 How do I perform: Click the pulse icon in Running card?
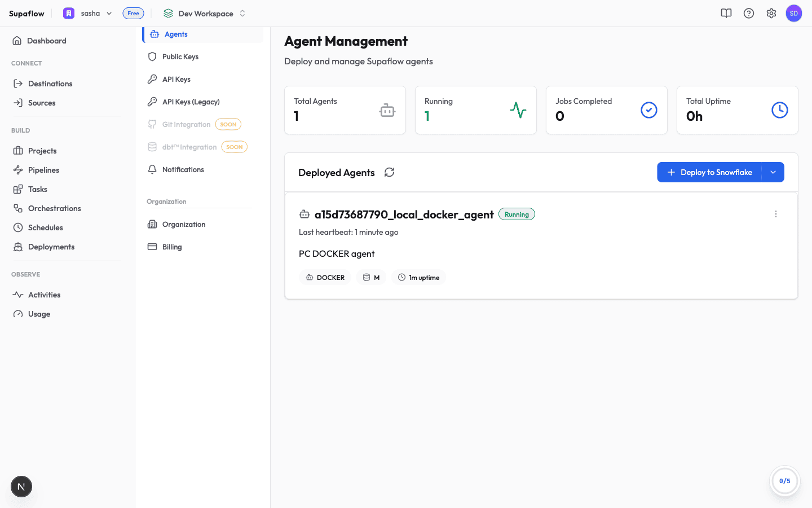pyautogui.click(x=518, y=110)
